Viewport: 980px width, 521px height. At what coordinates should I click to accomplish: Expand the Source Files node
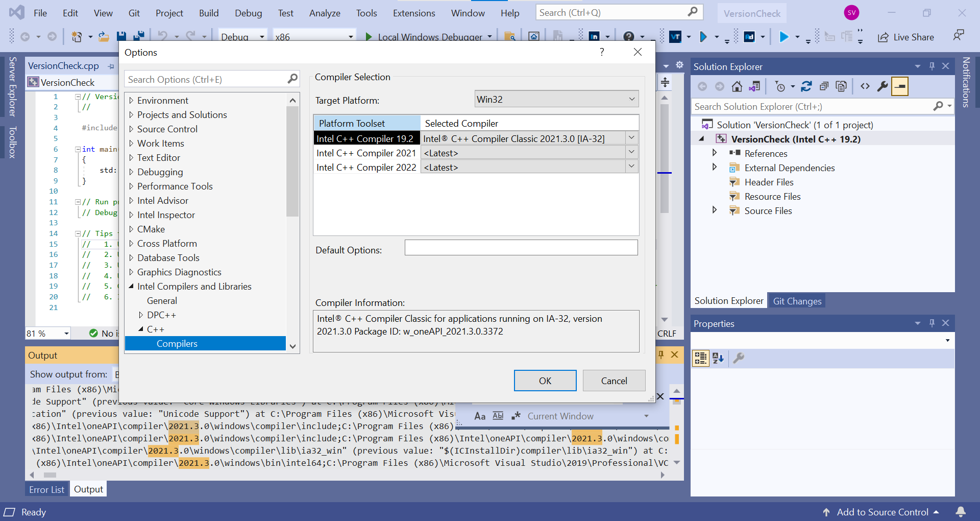(x=714, y=210)
